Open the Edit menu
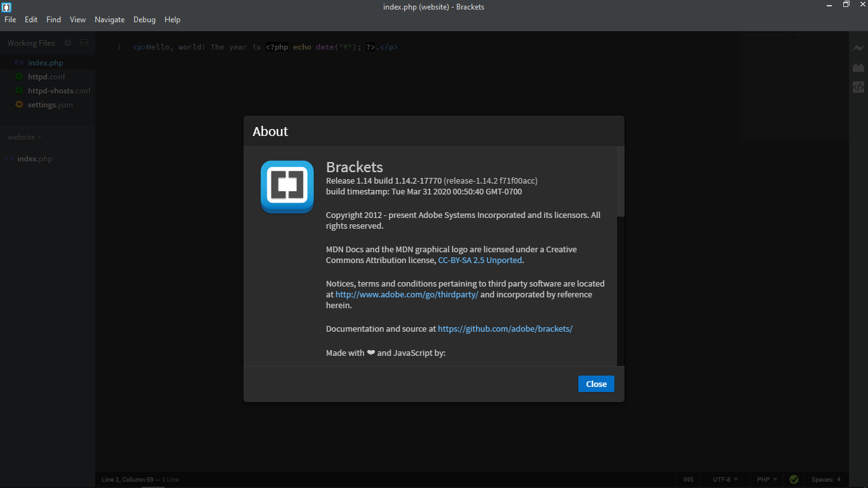 31,20
